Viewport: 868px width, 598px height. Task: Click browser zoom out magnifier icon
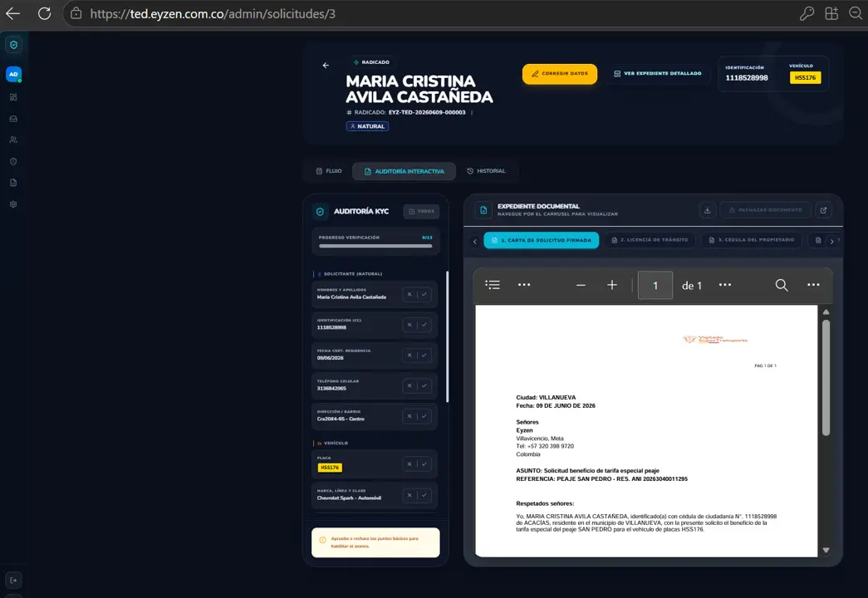(856, 14)
